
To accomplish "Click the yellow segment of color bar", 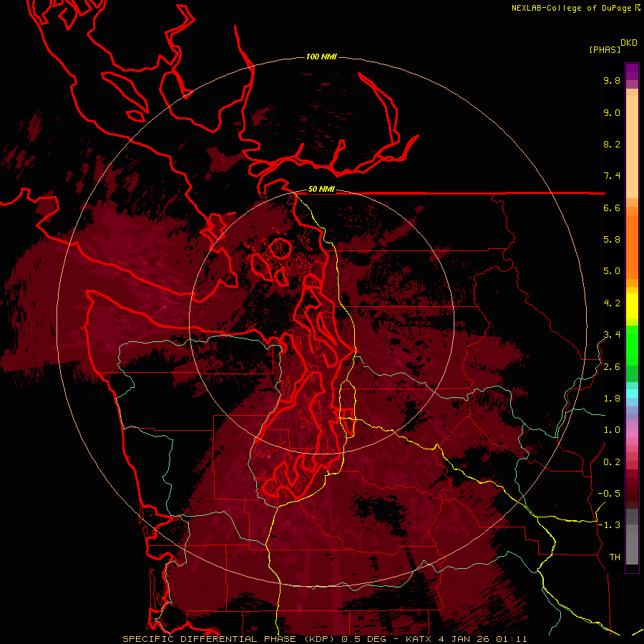I will coord(632,306).
